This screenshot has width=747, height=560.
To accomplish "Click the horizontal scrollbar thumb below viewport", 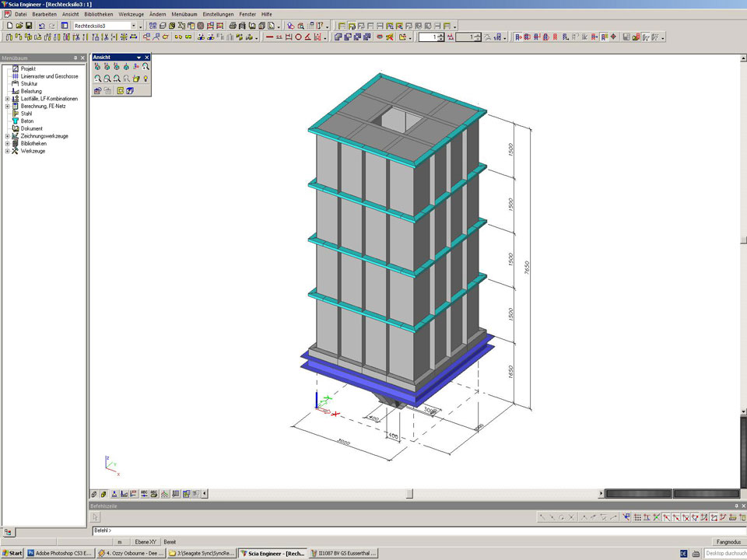I will (410, 493).
